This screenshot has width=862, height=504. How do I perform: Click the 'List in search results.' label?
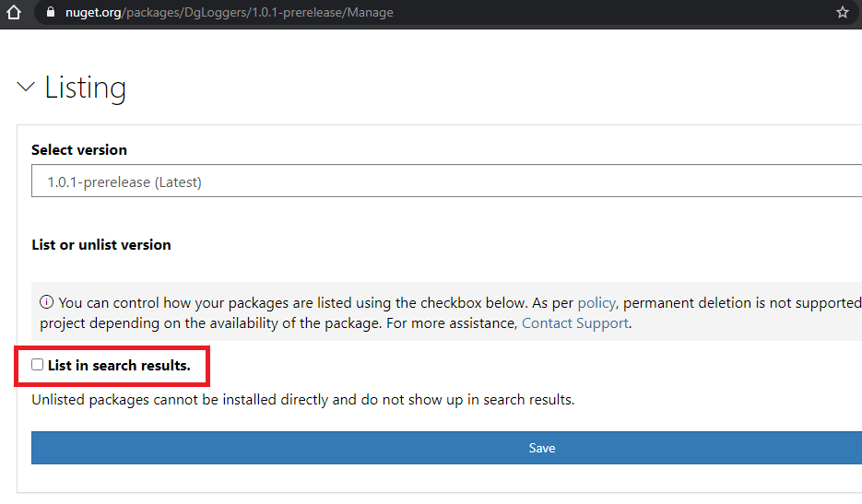pyautogui.click(x=119, y=366)
